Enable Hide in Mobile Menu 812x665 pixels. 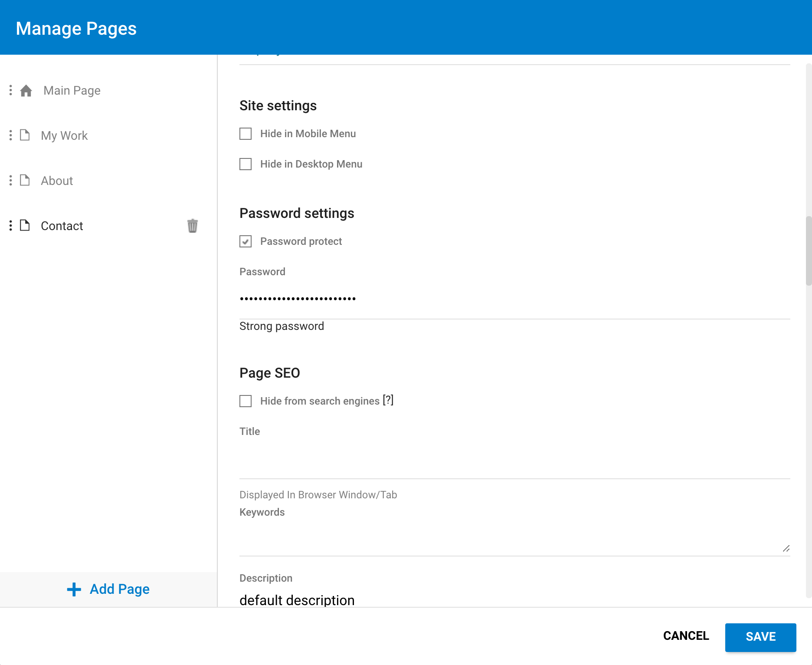(x=245, y=134)
